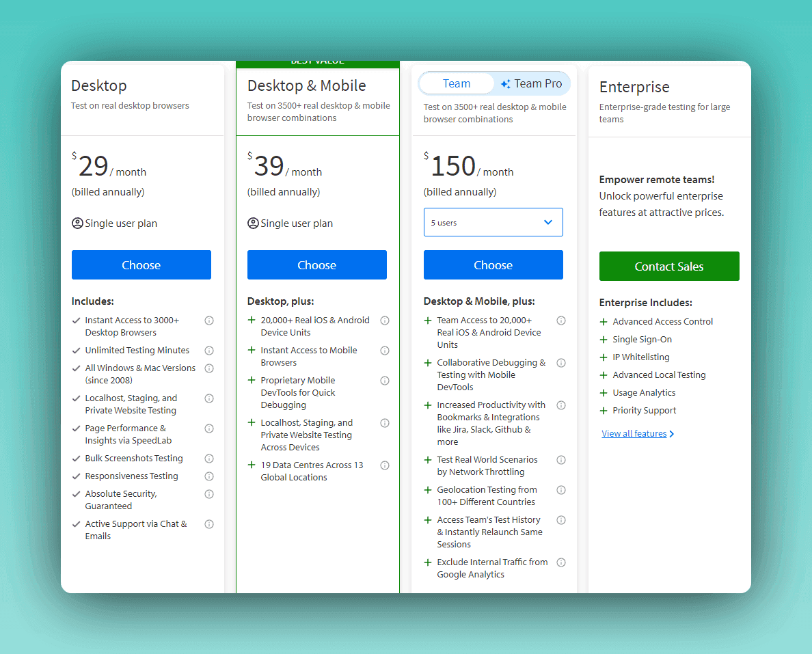812x654 pixels.
Task: Choose the Desktop & Mobile plan
Action: coord(317,265)
